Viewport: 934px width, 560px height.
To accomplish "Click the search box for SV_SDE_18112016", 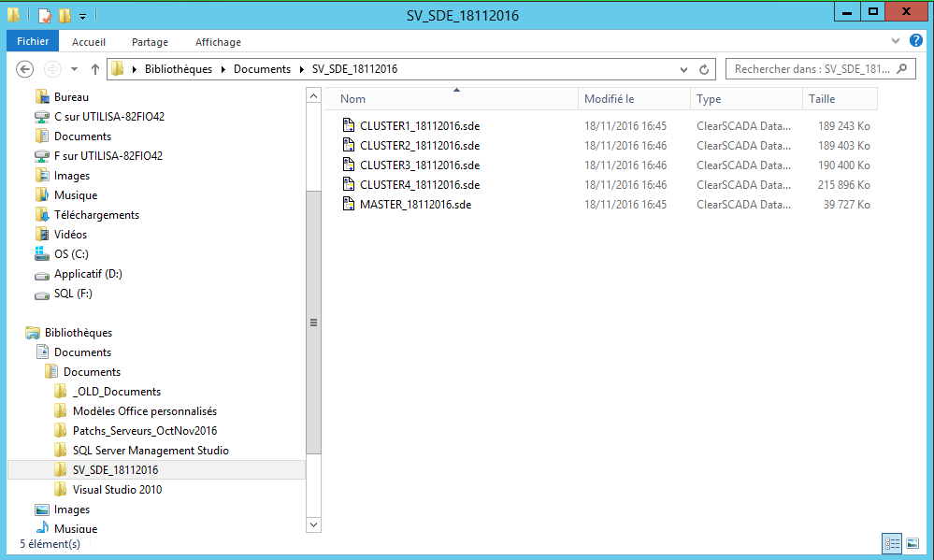I will click(x=812, y=69).
